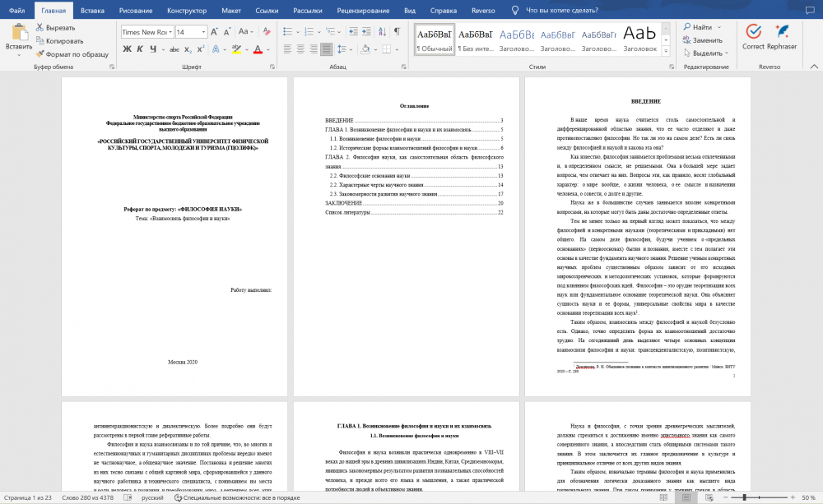Click the Tell me search field
823x504 pixels.
point(561,10)
